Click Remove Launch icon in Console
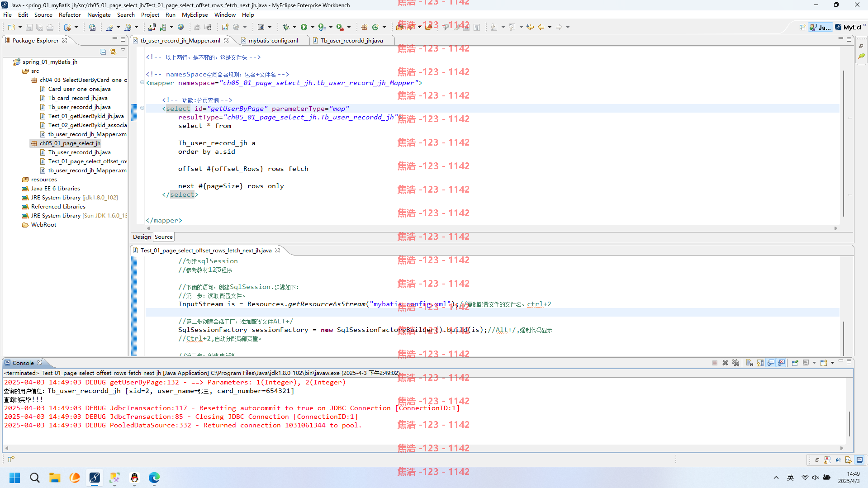The image size is (868, 488). coord(725,363)
